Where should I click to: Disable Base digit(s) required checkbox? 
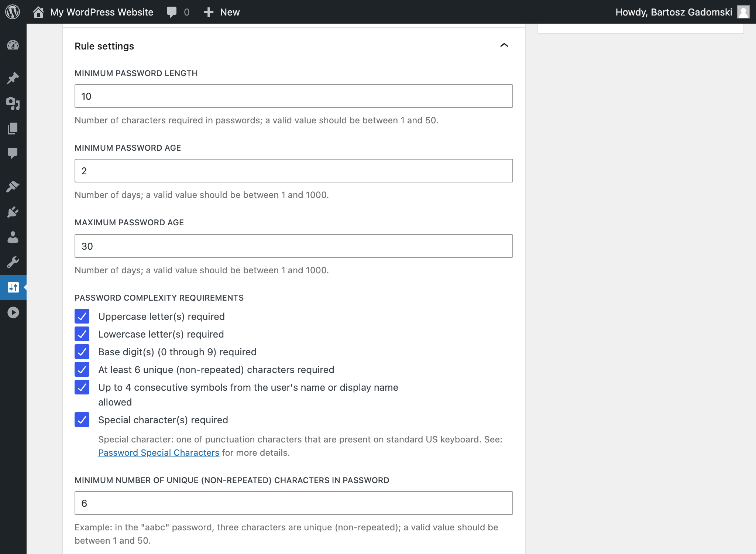point(82,352)
